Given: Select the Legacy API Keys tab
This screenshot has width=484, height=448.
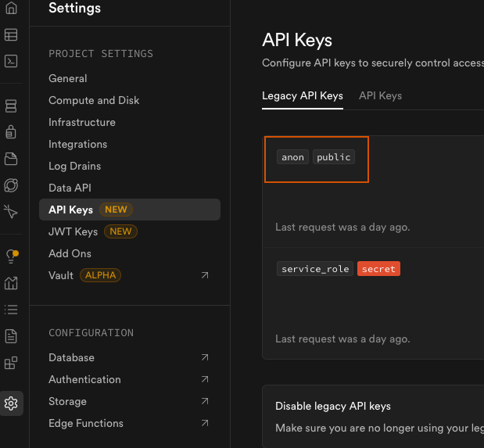Looking at the screenshot, I should pos(303,95).
